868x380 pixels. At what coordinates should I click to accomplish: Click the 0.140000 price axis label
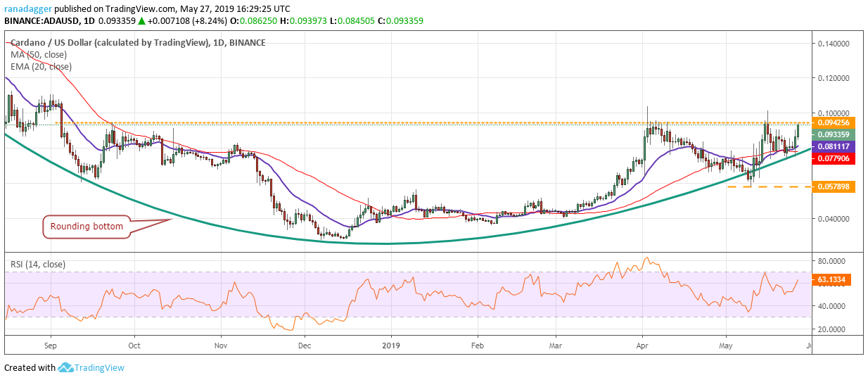[x=832, y=44]
